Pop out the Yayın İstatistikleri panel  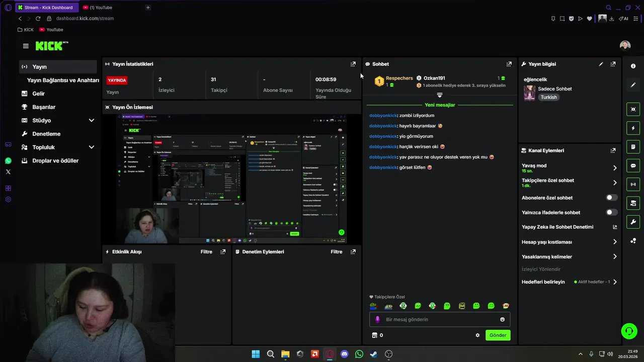pyautogui.click(x=353, y=64)
